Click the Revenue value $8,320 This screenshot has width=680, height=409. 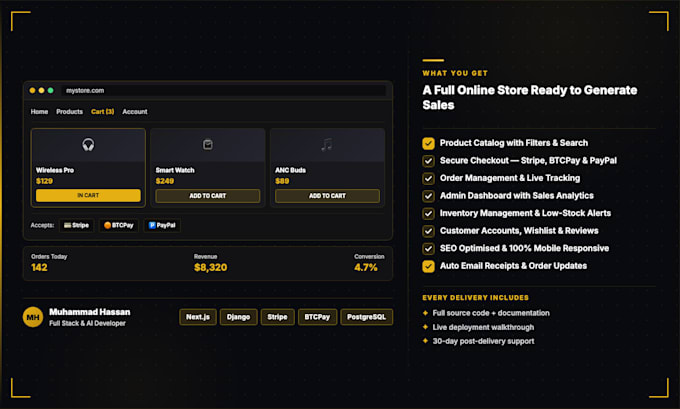(x=210, y=267)
